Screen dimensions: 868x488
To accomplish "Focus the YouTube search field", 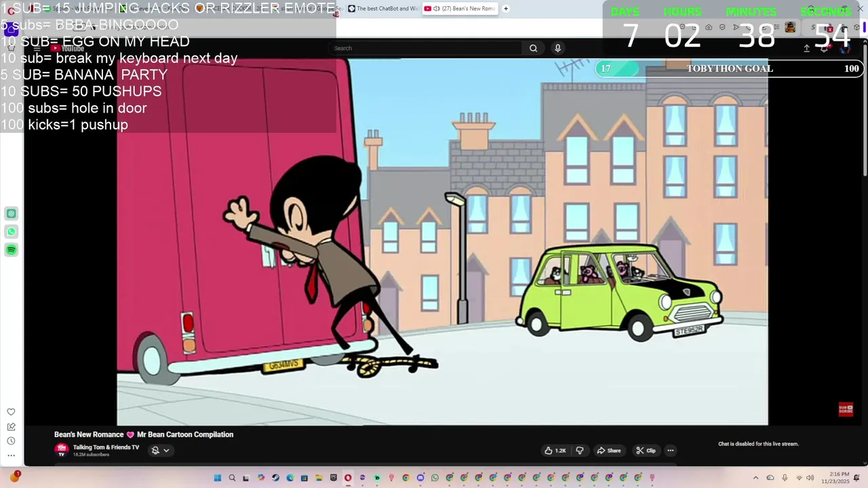I will coord(426,48).
